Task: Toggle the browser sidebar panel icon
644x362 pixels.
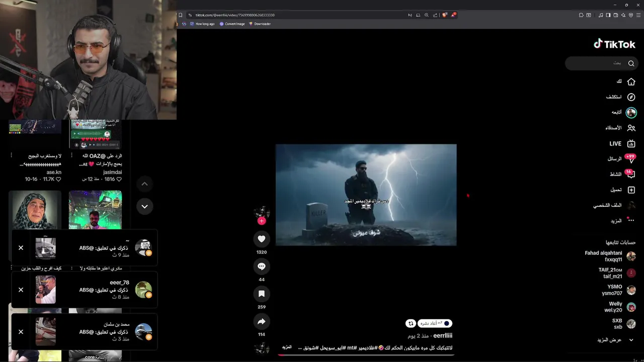Action: pos(608,15)
